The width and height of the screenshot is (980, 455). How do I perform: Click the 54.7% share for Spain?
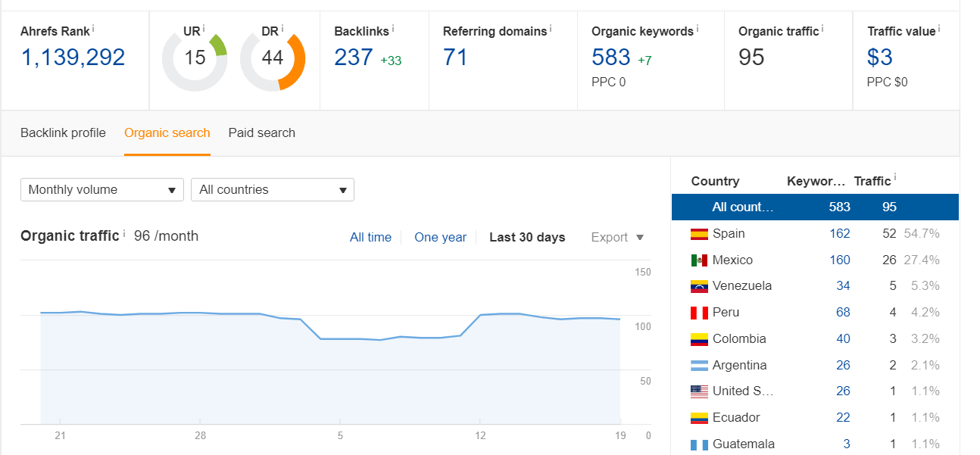pyautogui.click(x=922, y=234)
